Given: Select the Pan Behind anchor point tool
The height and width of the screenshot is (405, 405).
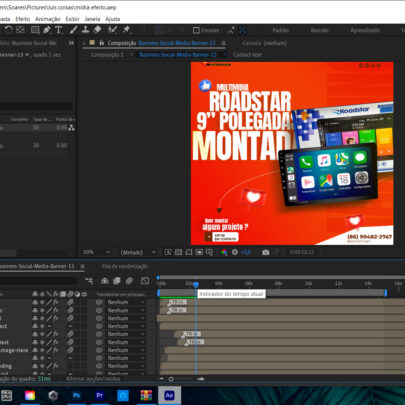Looking at the screenshot, I should 20,30.
